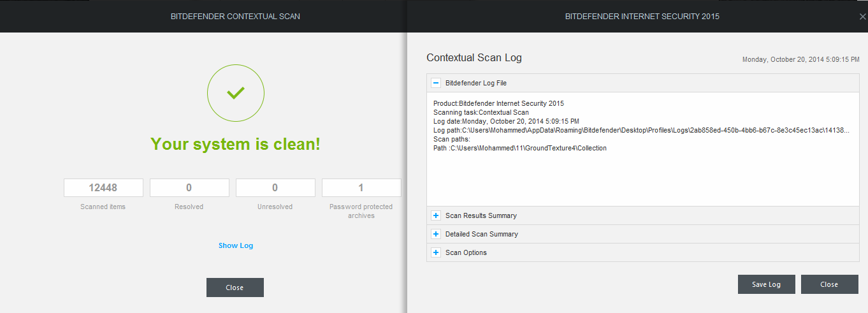Image resolution: width=868 pixels, height=313 pixels.
Task: Click the Log path line
Action: pos(641,130)
